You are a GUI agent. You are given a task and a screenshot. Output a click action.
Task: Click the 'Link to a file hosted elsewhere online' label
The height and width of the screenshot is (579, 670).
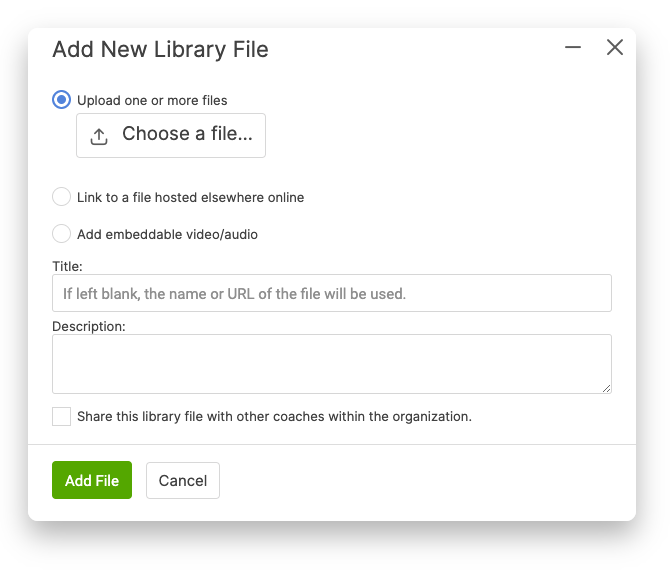tap(191, 197)
